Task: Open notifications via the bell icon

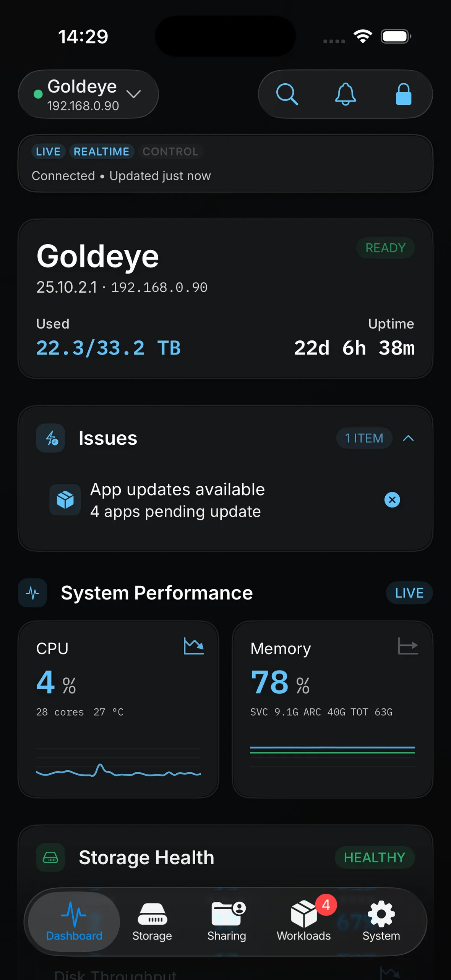Action: click(346, 94)
